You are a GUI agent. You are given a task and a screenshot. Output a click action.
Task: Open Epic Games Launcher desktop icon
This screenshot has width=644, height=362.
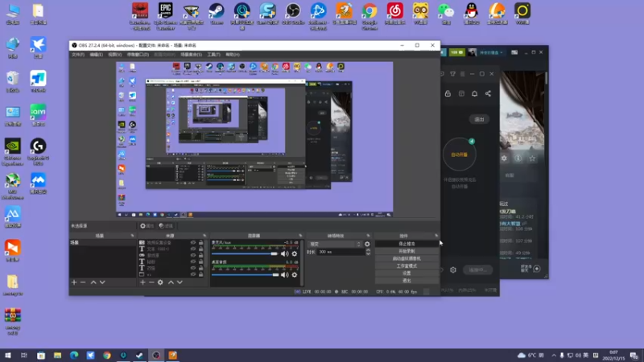click(x=166, y=15)
